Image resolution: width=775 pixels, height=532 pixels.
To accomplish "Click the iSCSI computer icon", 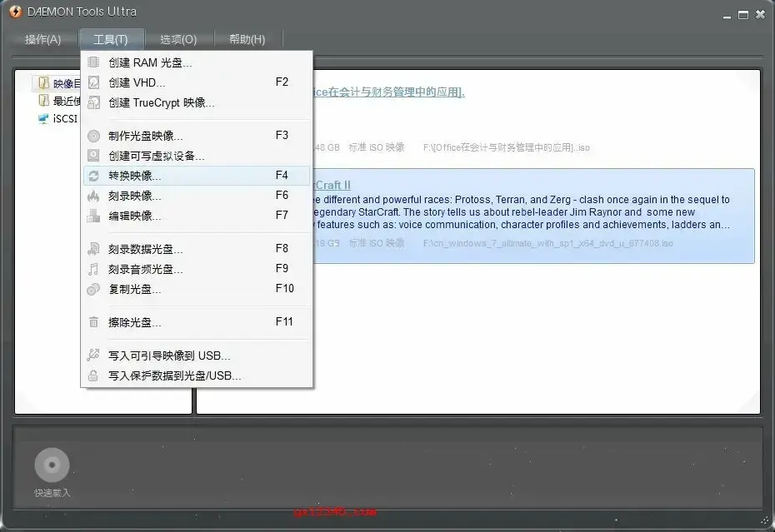I will [x=43, y=118].
